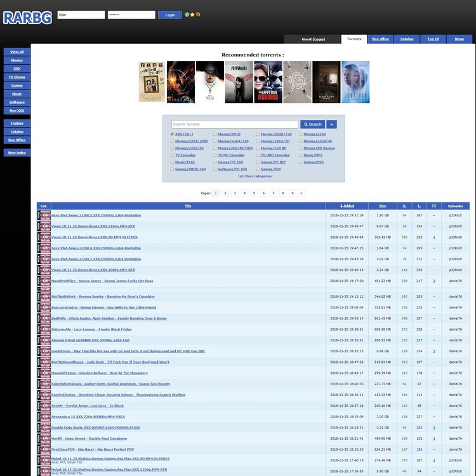476x476 pixels.
Task: Click category icon of row added 19:12:12
Action: pos(44,296)
